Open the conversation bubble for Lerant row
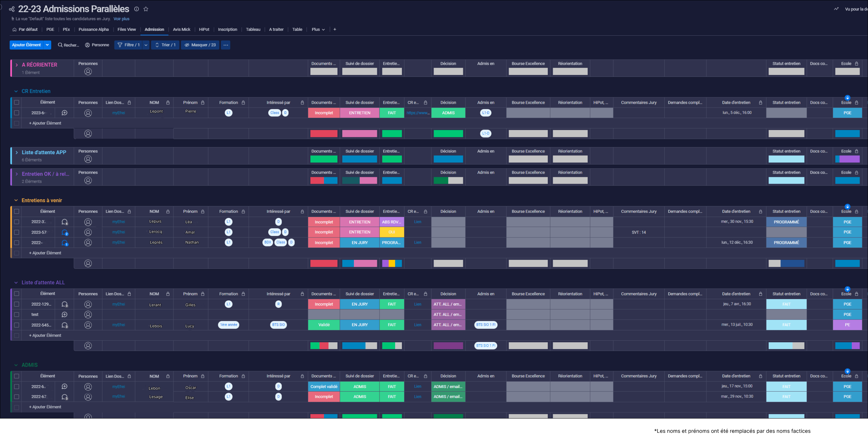 65,305
